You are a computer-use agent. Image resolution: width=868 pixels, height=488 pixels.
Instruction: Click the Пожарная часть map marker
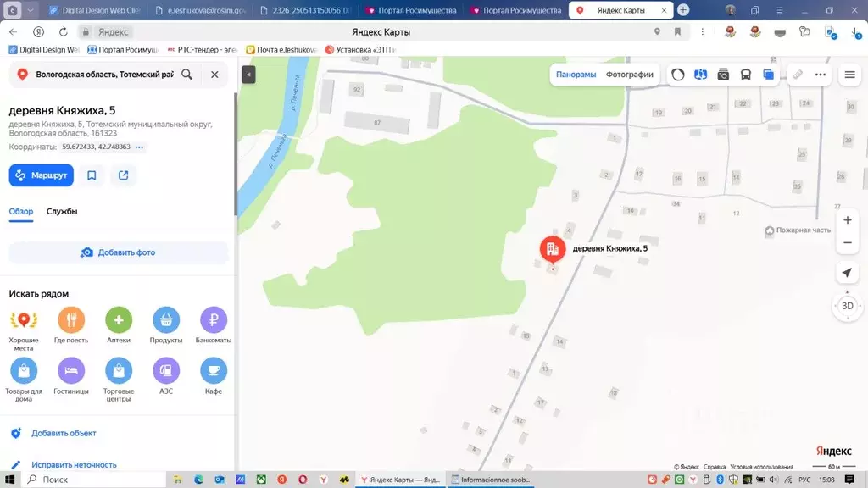(x=798, y=230)
